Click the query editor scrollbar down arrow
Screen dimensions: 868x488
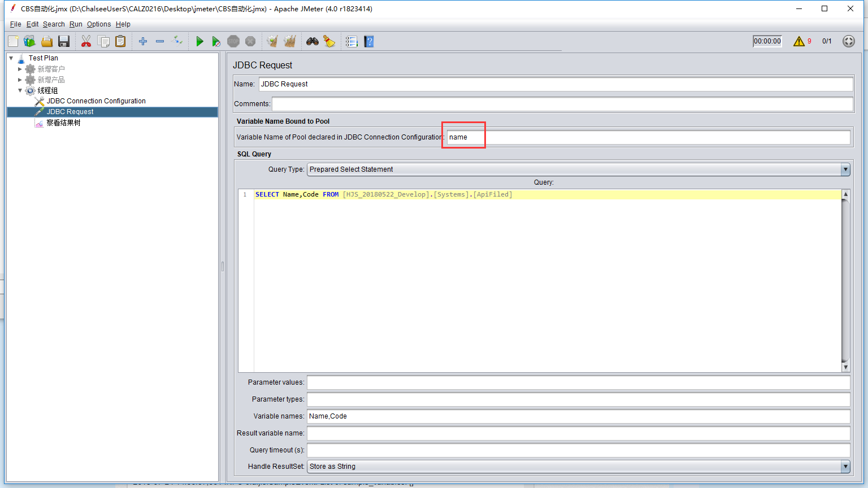pyautogui.click(x=845, y=368)
